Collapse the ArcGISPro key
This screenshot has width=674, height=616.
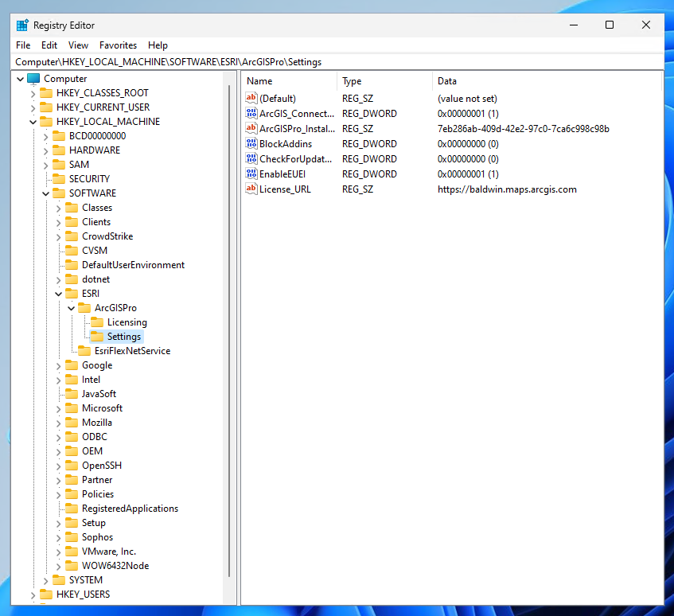72,308
